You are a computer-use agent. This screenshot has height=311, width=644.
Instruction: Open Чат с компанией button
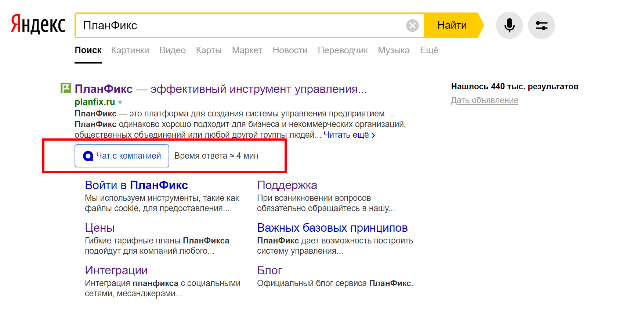click(122, 156)
